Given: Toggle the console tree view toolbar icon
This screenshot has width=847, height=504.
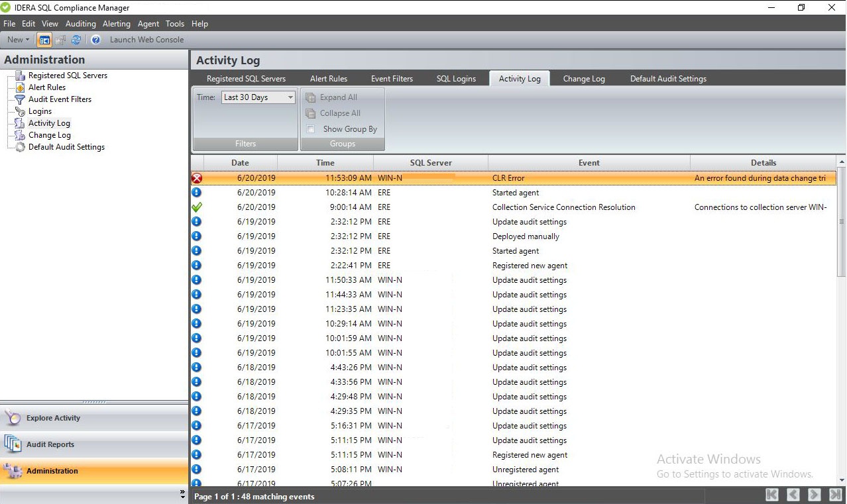Looking at the screenshot, I should [x=44, y=40].
